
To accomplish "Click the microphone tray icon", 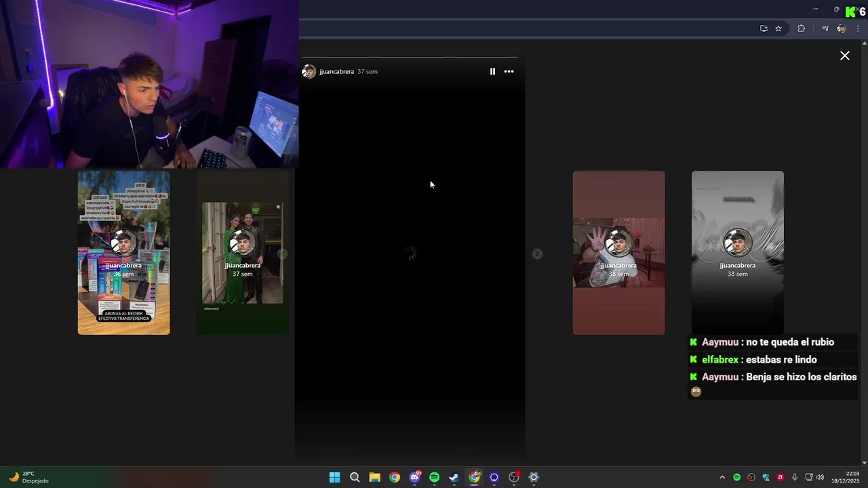I will [795, 477].
